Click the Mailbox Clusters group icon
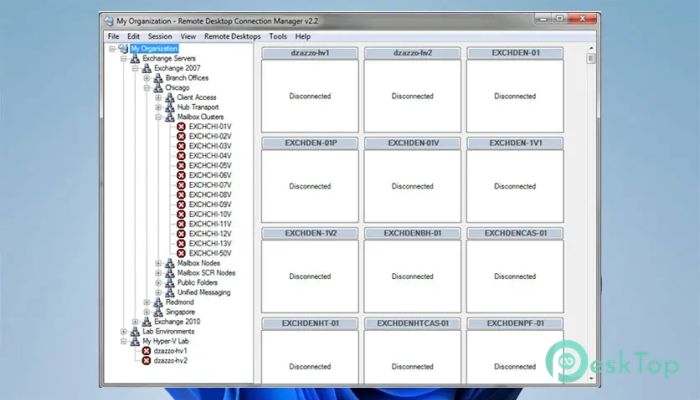 [x=170, y=117]
